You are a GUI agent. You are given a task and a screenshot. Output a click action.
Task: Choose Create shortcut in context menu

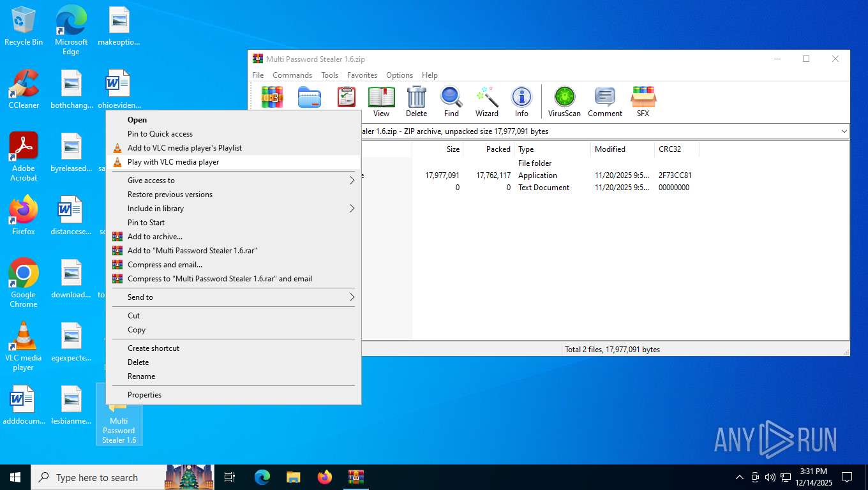click(x=234, y=348)
